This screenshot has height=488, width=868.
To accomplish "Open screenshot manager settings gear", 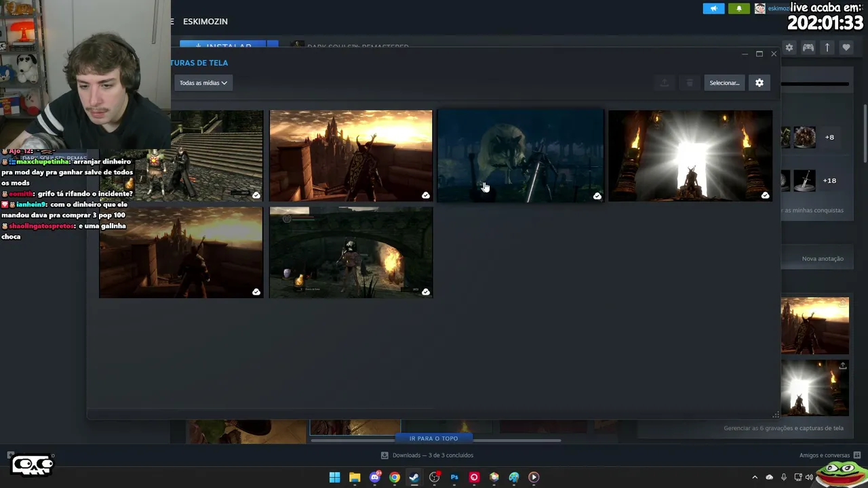I will click(759, 83).
